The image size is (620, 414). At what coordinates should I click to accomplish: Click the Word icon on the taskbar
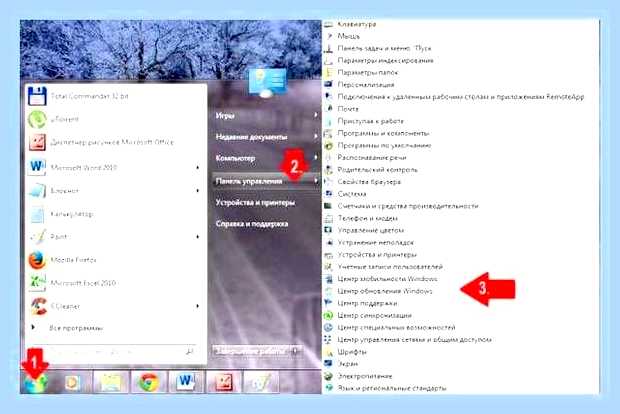point(185,382)
